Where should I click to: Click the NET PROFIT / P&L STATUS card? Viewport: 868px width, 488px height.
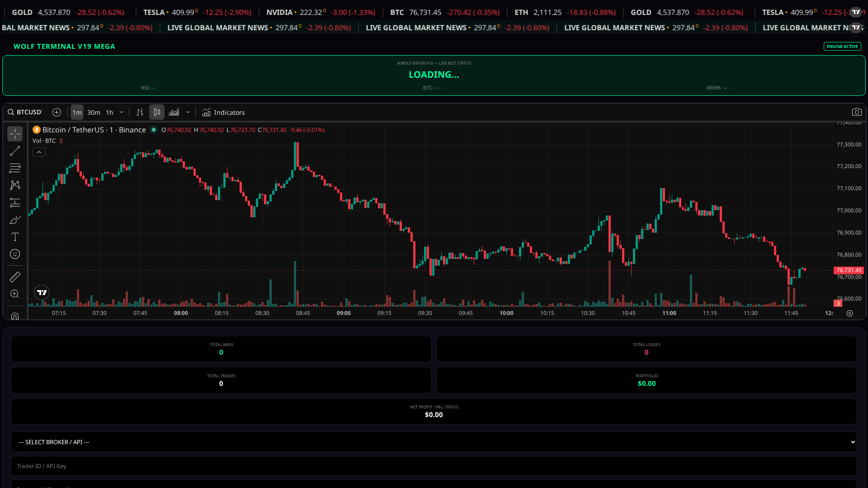[434, 411]
